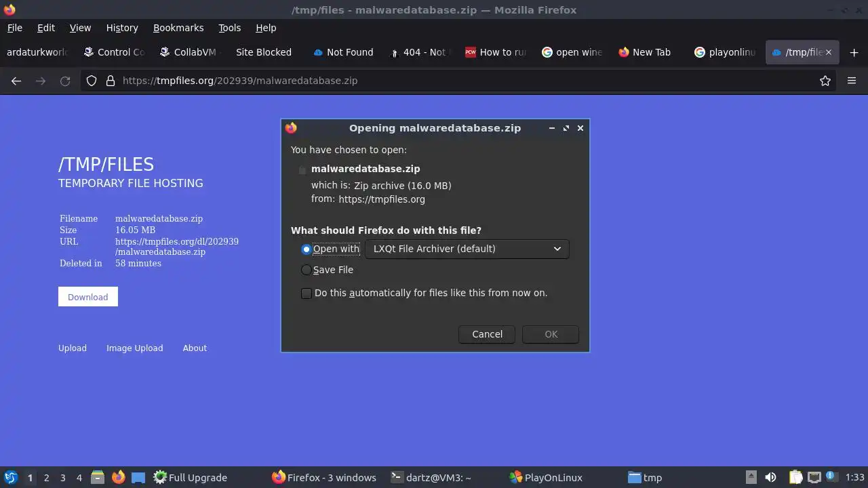Reload the page with the refresh icon
Screen dimensions: 868x488
click(65, 81)
